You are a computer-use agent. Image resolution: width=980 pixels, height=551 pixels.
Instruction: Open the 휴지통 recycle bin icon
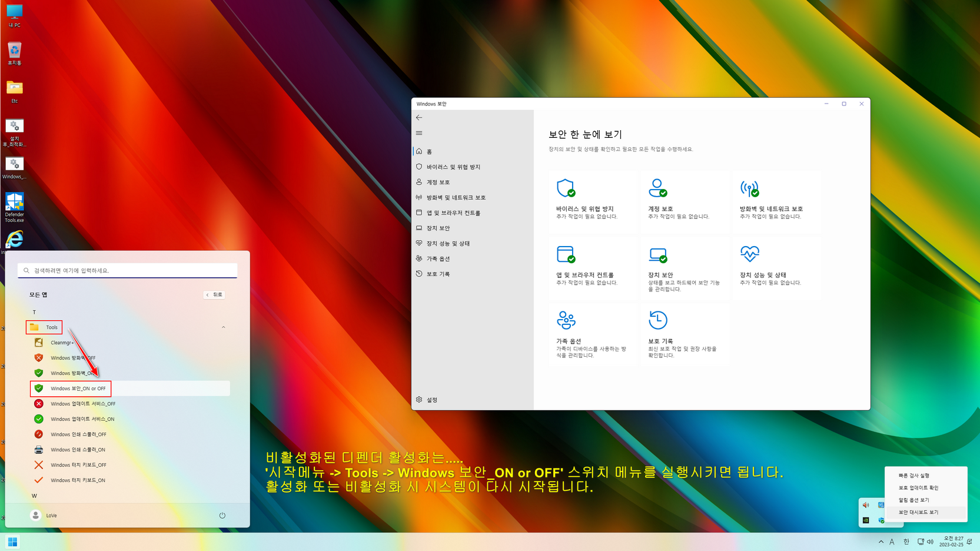click(14, 54)
